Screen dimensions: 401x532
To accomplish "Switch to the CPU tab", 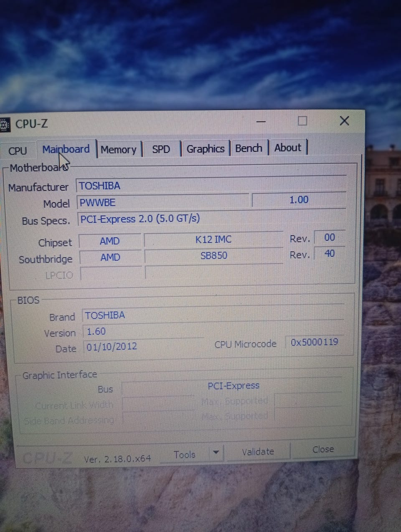I will (x=18, y=151).
